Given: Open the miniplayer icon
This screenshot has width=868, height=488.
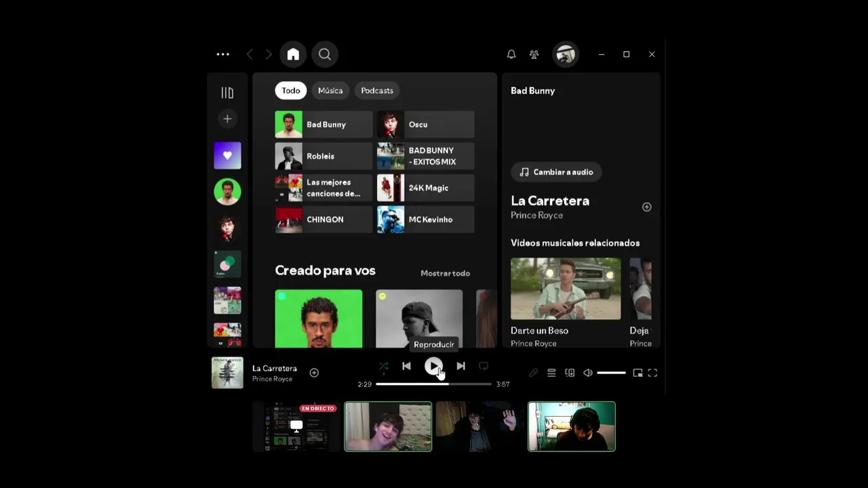Looking at the screenshot, I should pos(637,373).
